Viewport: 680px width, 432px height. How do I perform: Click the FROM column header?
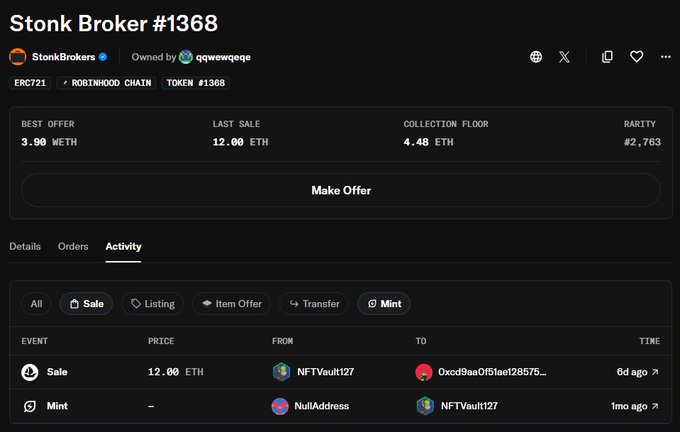(x=282, y=341)
